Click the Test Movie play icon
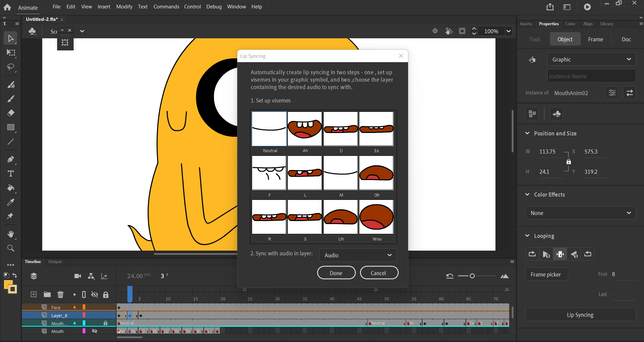 click(x=587, y=7)
